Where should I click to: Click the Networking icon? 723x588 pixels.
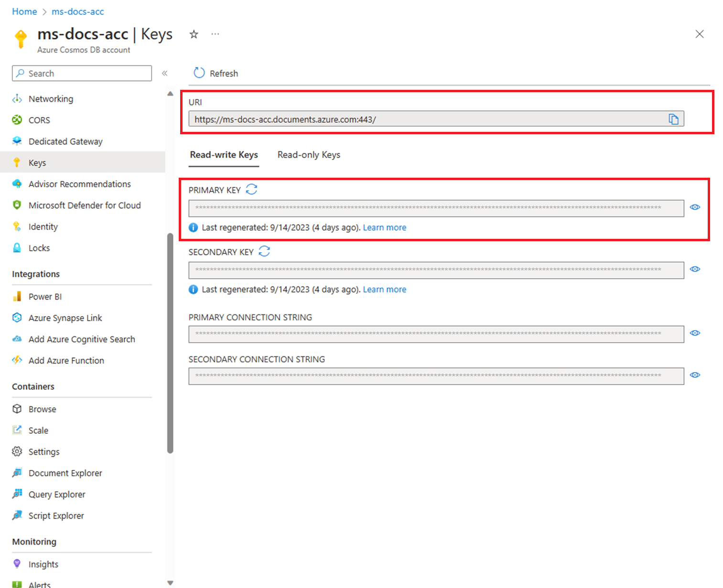tap(17, 98)
